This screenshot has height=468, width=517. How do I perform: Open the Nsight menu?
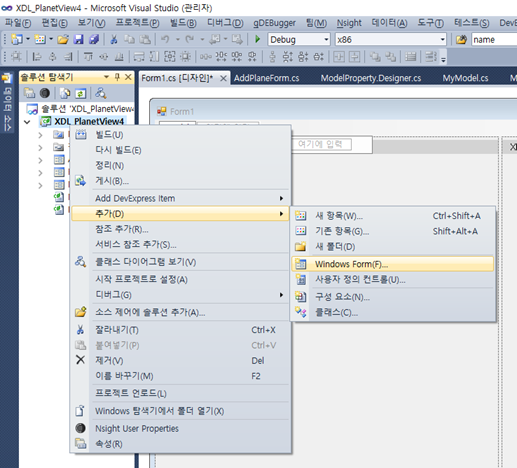349,23
